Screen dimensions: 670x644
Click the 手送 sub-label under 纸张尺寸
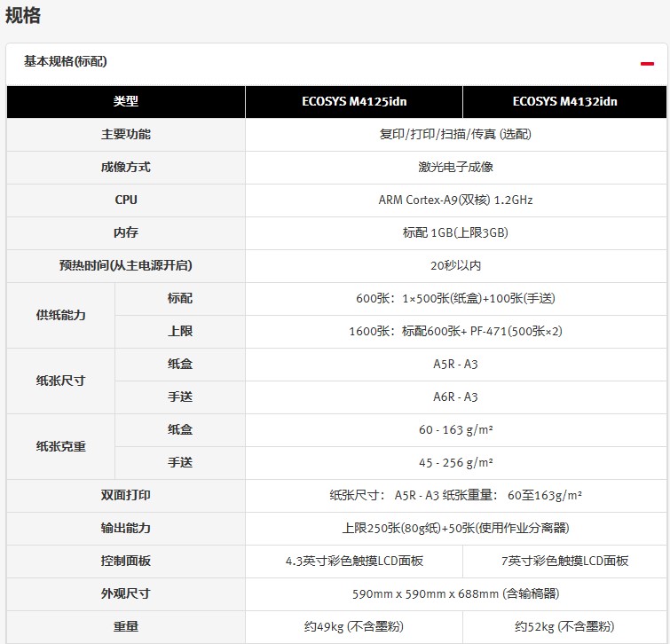pyautogui.click(x=180, y=397)
